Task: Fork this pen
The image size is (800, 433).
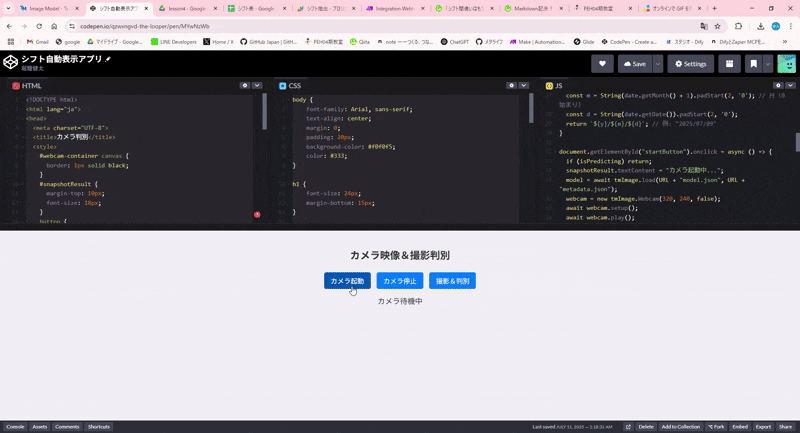Action: coord(716,427)
